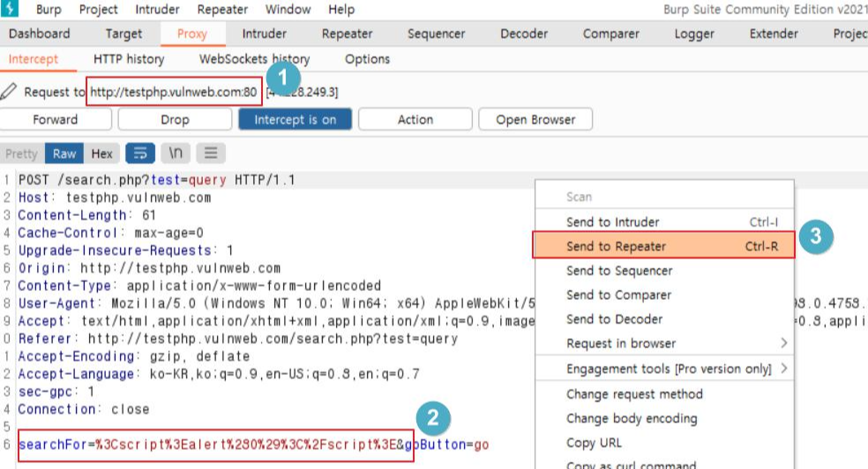This screenshot has width=868, height=469.
Task: Switch to the Dashboard tab
Action: coord(40,33)
